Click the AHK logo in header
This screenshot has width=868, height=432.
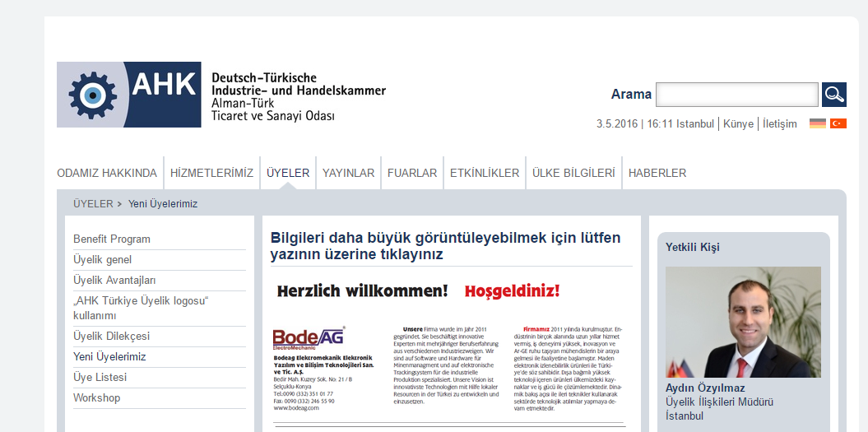tap(129, 95)
